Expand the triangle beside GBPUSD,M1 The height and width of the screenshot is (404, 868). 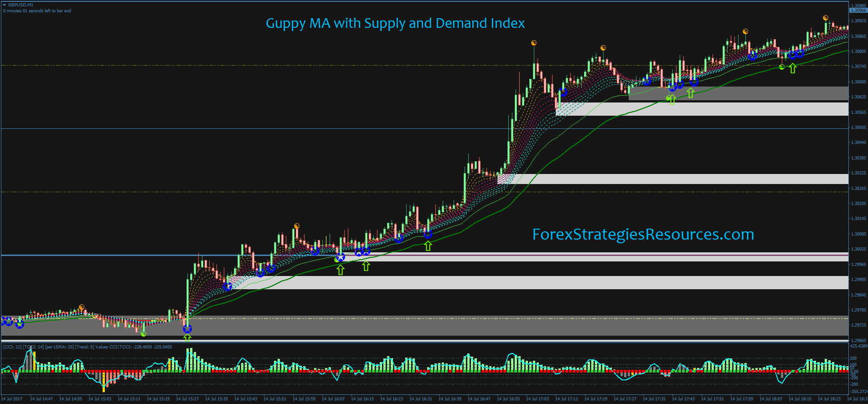5,5
